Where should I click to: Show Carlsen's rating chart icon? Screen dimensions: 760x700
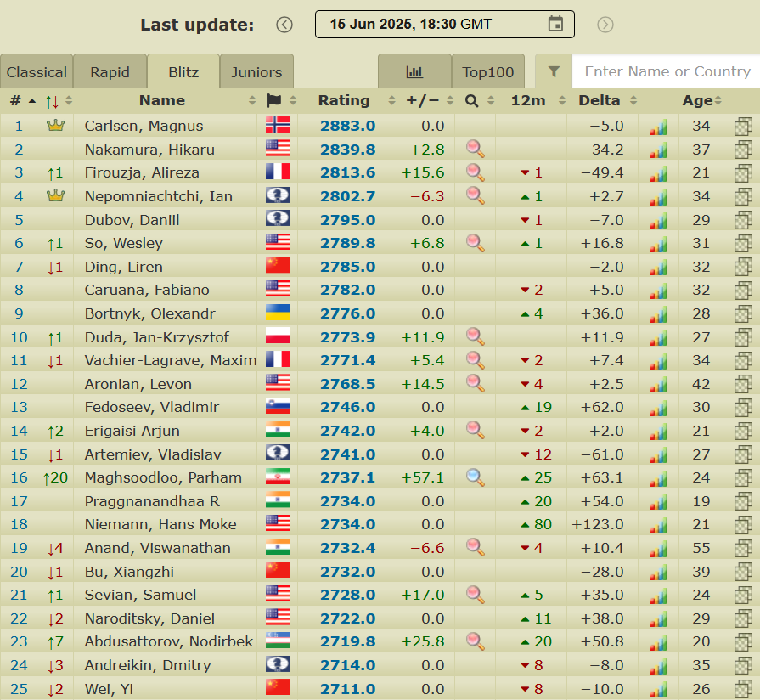(x=659, y=127)
